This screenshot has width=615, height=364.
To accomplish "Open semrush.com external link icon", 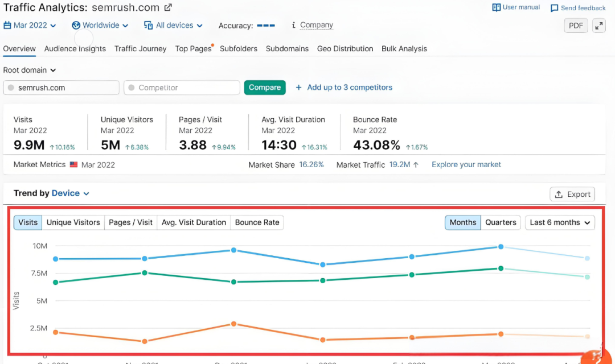I will click(x=168, y=8).
